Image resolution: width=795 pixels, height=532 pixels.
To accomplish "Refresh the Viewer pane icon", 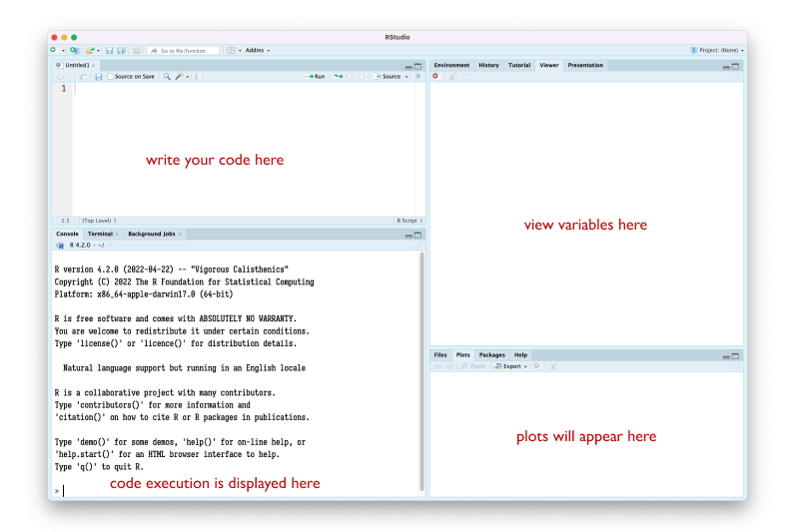I will point(737,77).
